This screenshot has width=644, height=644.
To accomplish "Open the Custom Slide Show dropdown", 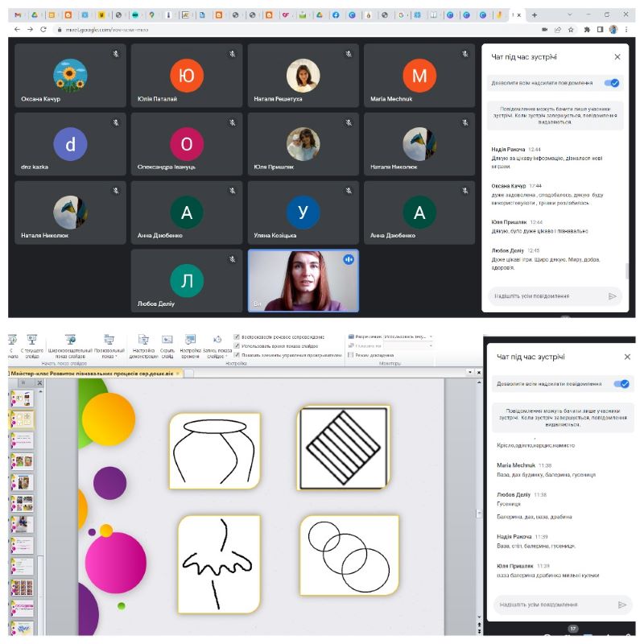I will [109, 346].
